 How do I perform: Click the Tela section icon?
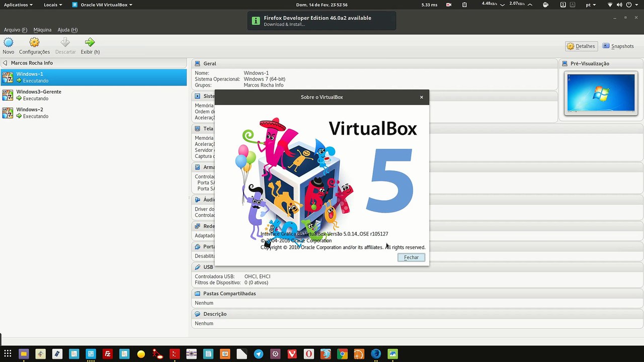pyautogui.click(x=198, y=128)
